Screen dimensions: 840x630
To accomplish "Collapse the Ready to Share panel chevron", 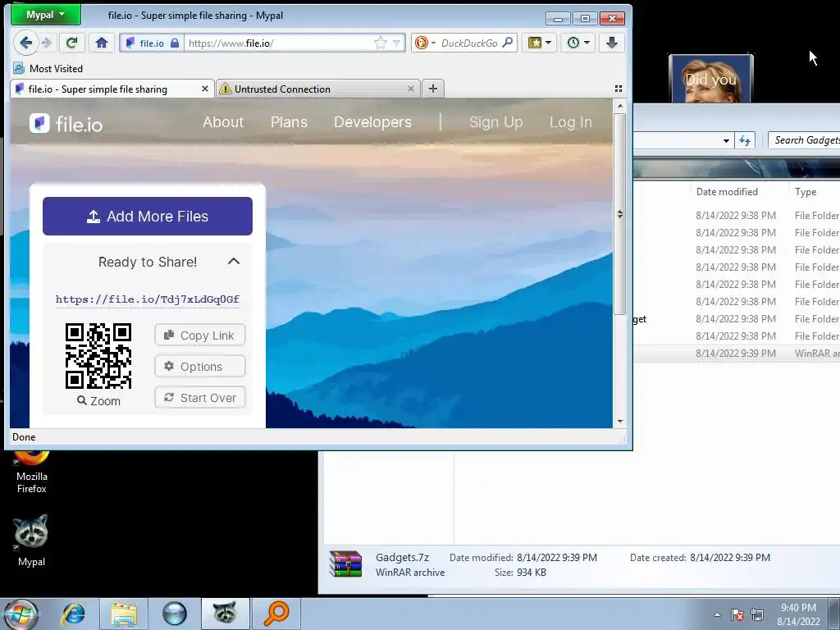I will (x=234, y=262).
